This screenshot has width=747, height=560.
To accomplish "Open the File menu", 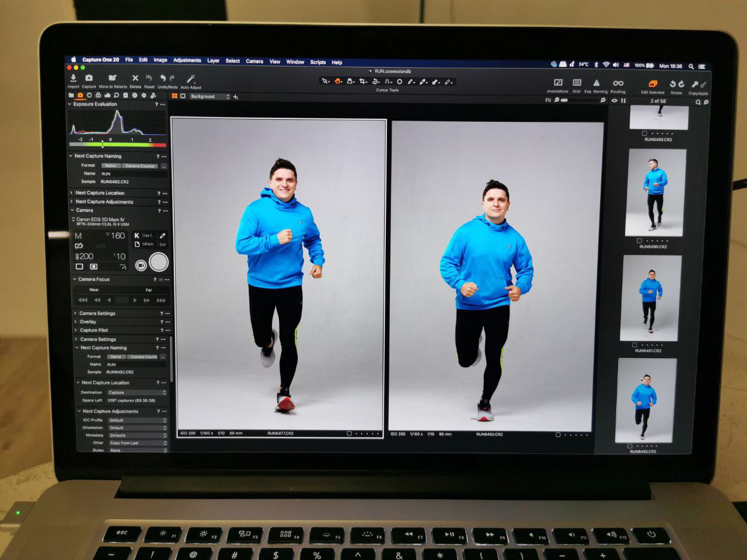I will 129,60.
